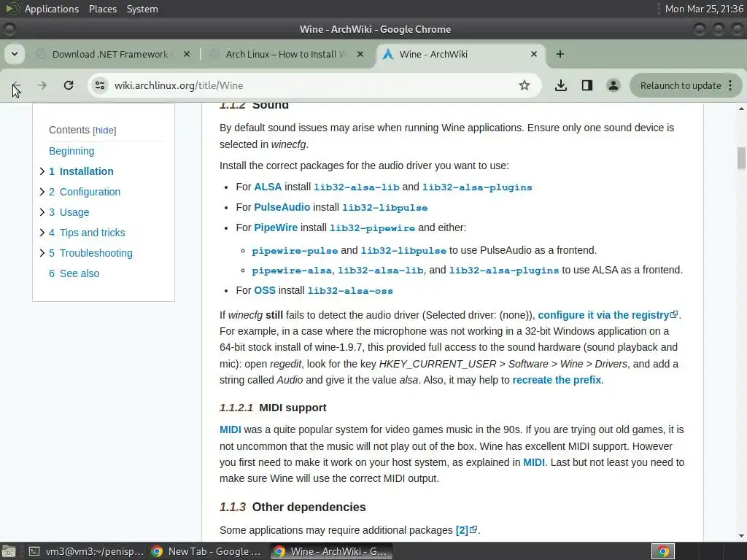Image resolution: width=747 pixels, height=560 pixels.
Task: Close the Wine - ArchWiki tab
Action: click(x=533, y=54)
